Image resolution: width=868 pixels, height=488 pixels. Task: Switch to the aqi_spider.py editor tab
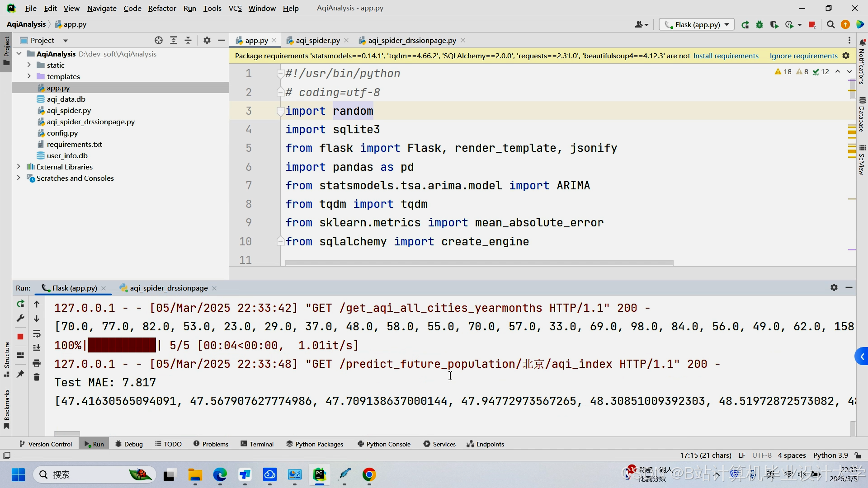(x=317, y=41)
